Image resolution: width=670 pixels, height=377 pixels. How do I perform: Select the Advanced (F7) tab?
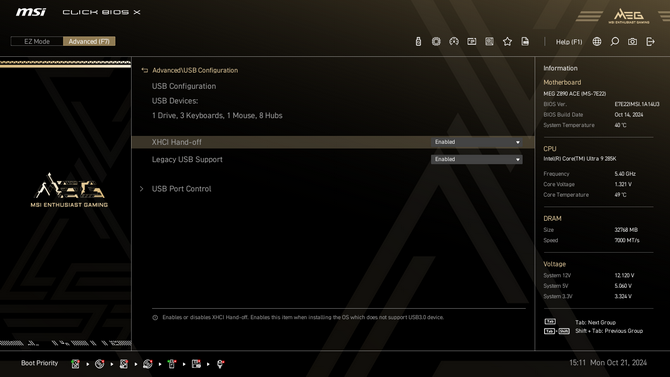pos(89,41)
